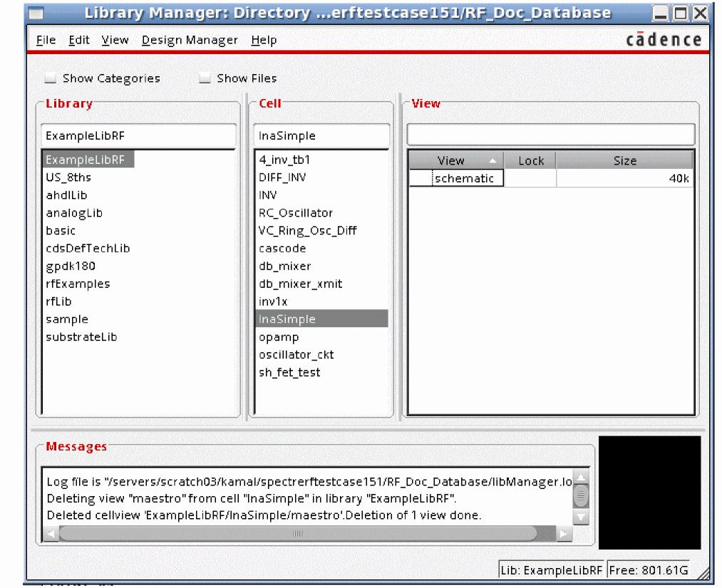Viewport: 722px width, 588px height.
Task: Click Messages horizontal scrollbar thumb
Action: click(x=298, y=534)
